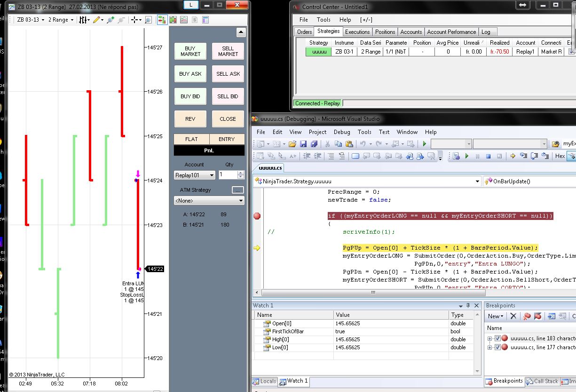Switch to Executions tab in Control Center
Image resolution: width=576 pixels, height=392 pixels.
pos(357,32)
